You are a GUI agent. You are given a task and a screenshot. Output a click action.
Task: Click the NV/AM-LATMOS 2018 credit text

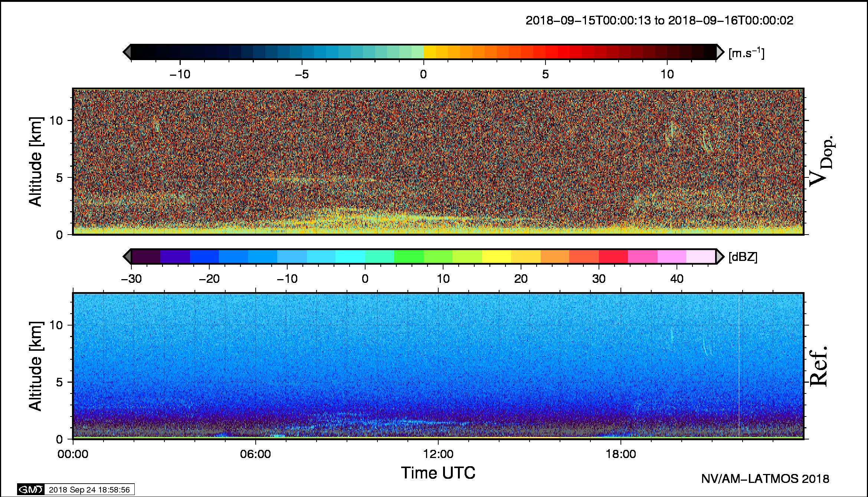coord(765,479)
